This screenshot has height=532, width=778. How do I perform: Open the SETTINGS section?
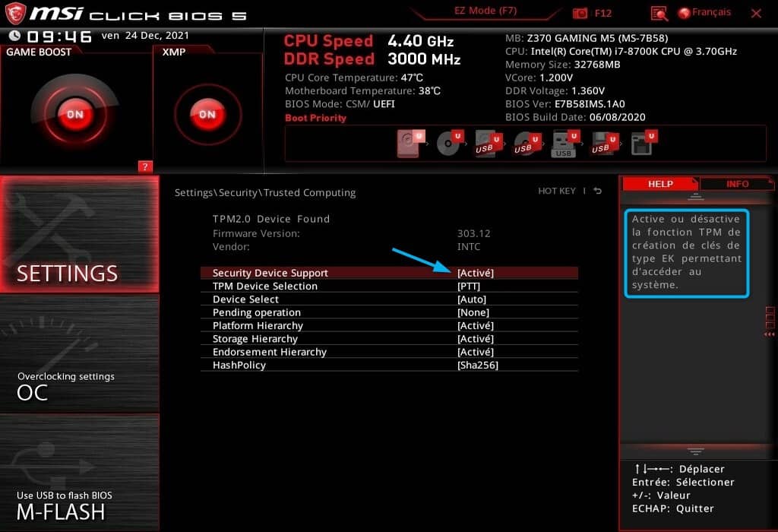pyautogui.click(x=80, y=234)
